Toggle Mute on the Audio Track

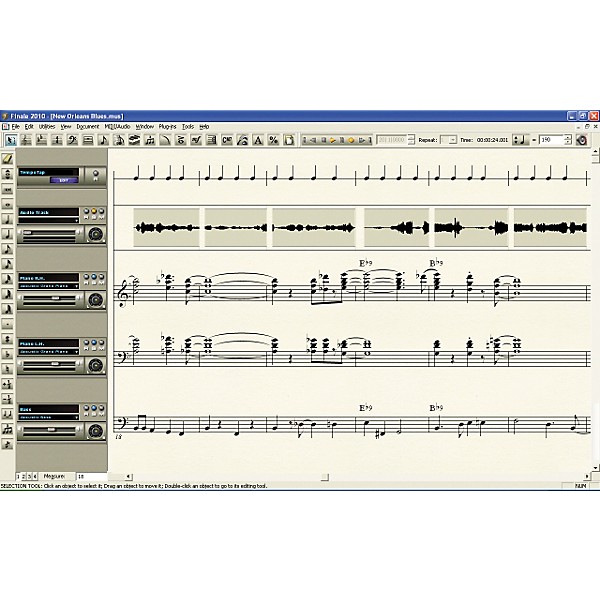coord(101,213)
